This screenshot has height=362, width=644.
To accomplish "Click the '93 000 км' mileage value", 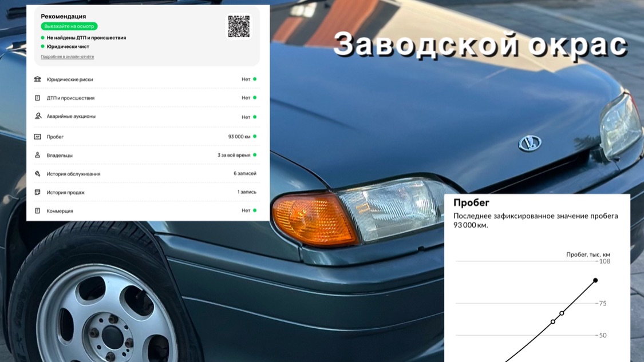I will [239, 137].
